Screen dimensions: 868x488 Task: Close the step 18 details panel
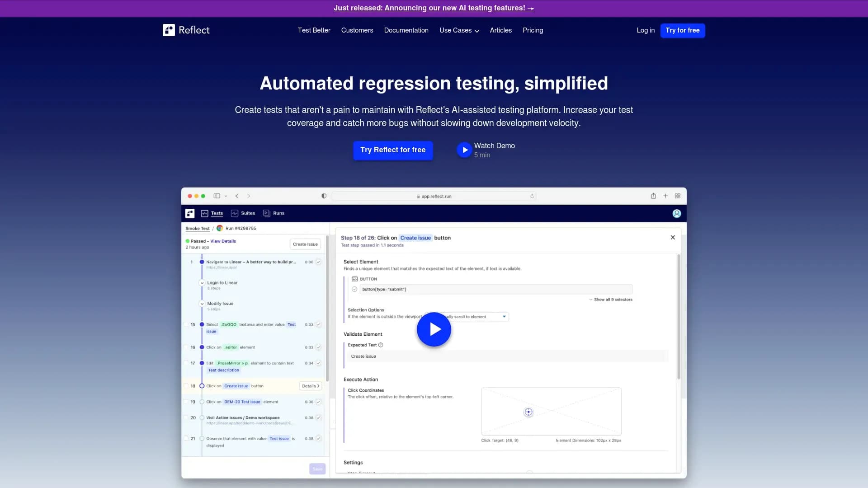pyautogui.click(x=673, y=238)
